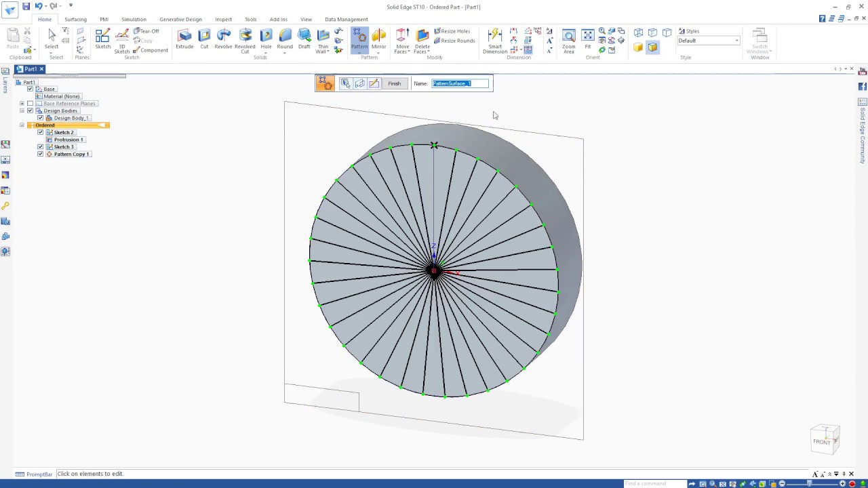Image resolution: width=868 pixels, height=488 pixels.
Task: Click the Zoom Area tool
Action: coord(569,41)
